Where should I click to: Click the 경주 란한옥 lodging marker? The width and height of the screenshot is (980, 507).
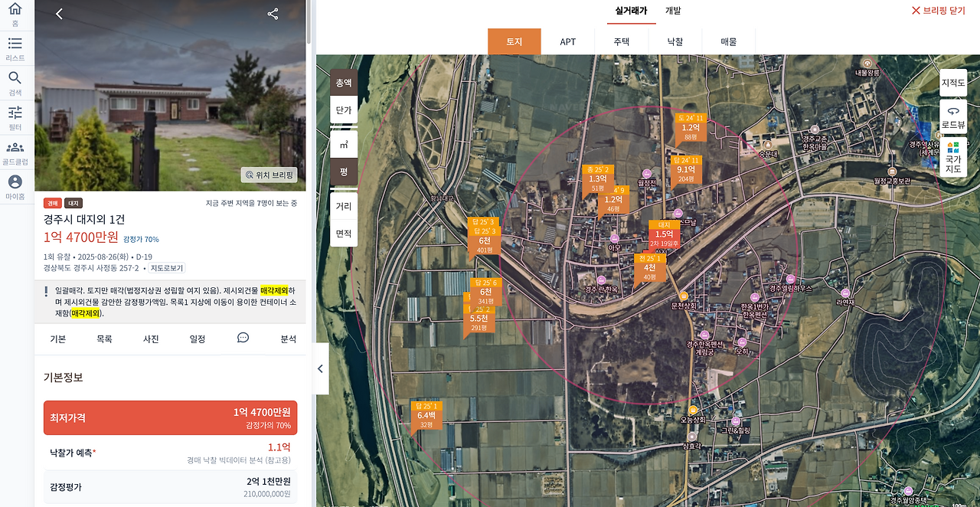point(601,280)
